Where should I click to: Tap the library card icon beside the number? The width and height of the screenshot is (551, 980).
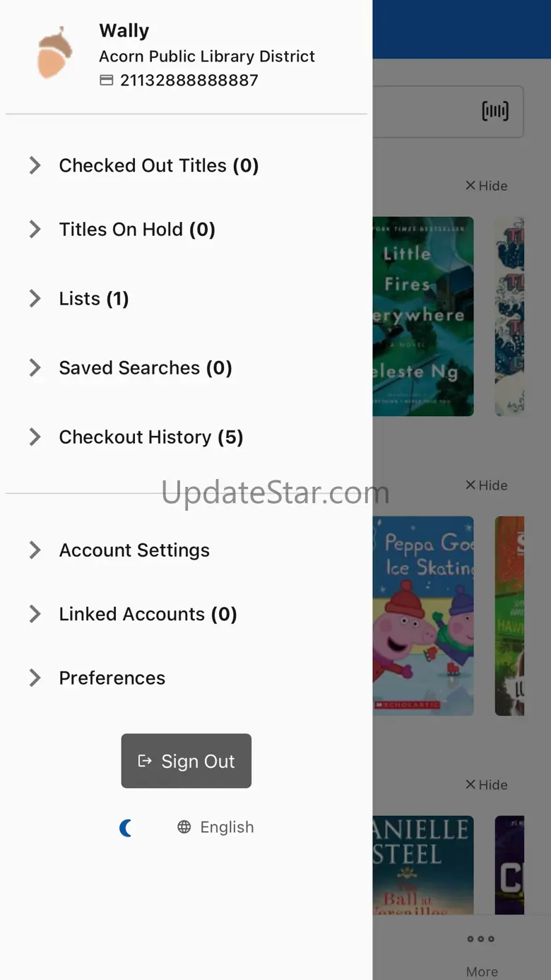click(x=106, y=81)
